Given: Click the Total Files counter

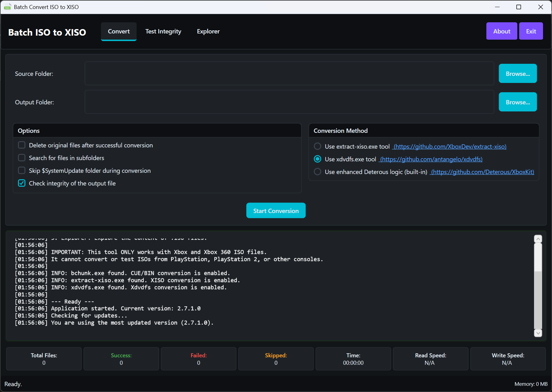Looking at the screenshot, I should pos(44,359).
